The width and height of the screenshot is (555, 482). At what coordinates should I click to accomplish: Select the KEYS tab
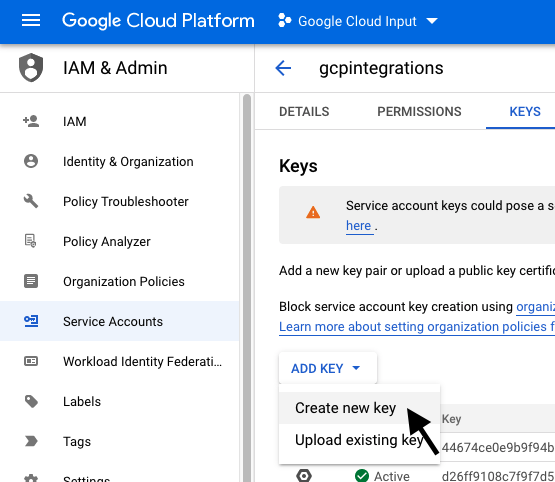point(525,111)
